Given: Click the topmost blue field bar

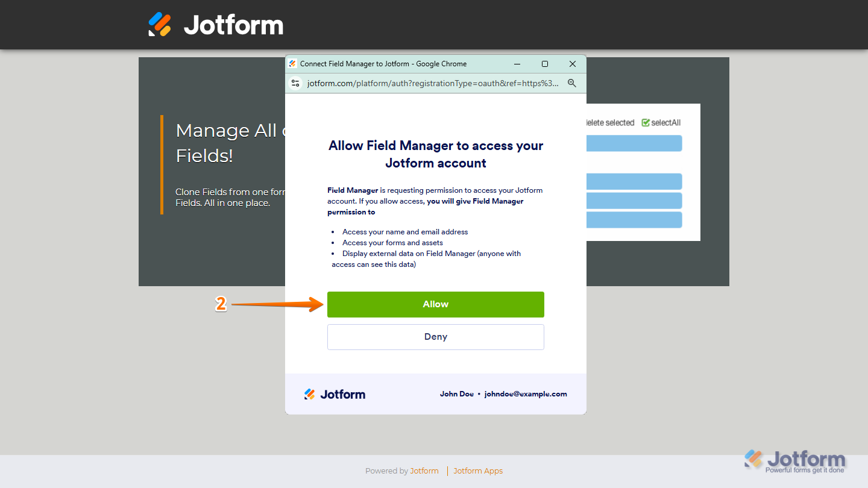Looking at the screenshot, I should (634, 143).
